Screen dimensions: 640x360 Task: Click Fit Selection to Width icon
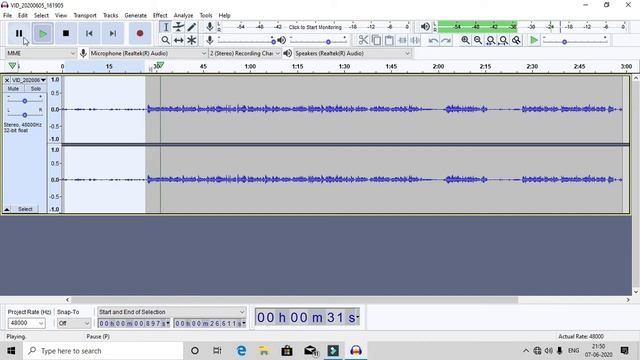coord(491,40)
